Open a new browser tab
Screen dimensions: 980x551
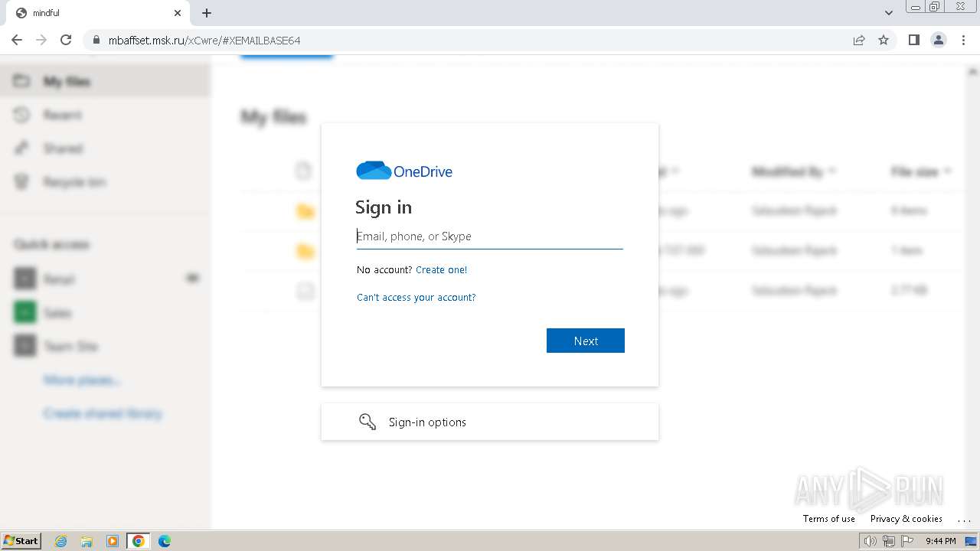pyautogui.click(x=207, y=13)
